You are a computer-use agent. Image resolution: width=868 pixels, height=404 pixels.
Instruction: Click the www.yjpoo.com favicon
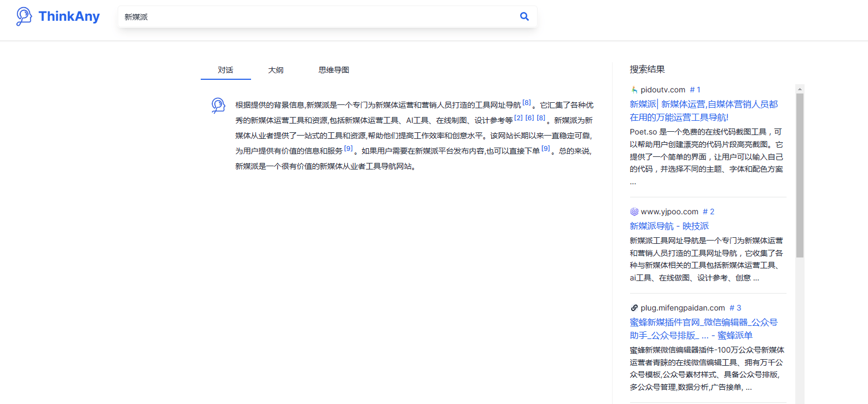[634, 212]
